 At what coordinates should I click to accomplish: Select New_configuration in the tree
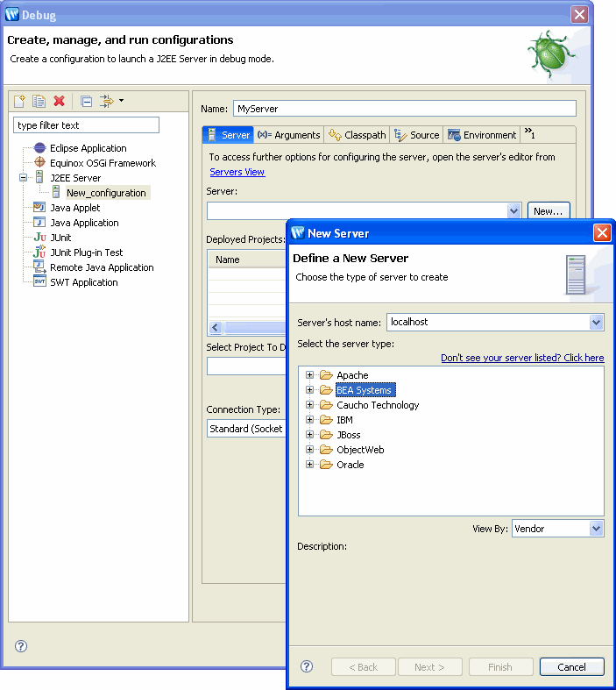coord(106,193)
